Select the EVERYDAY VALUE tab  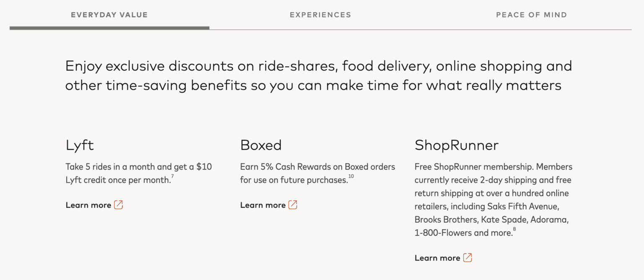[109, 15]
